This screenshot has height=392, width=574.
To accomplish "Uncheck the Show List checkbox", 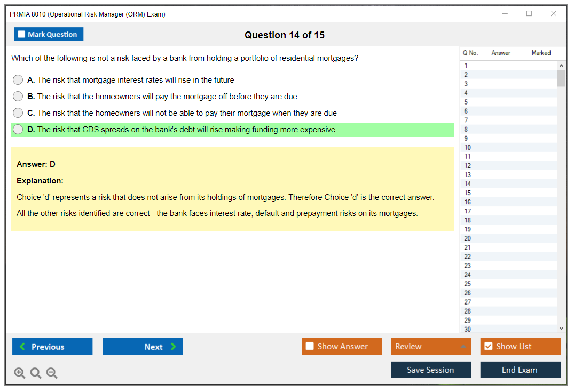I will pos(488,347).
